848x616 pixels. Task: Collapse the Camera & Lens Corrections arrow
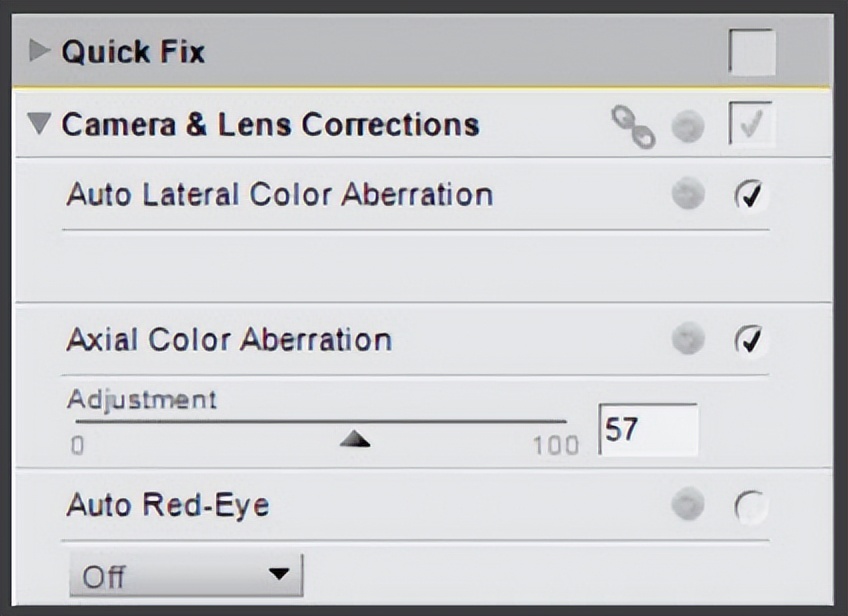pos(40,125)
